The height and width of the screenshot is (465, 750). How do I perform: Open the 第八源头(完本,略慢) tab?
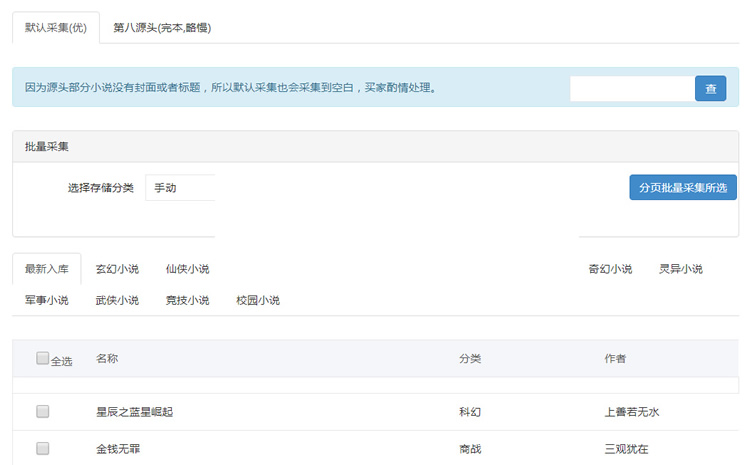click(161, 28)
